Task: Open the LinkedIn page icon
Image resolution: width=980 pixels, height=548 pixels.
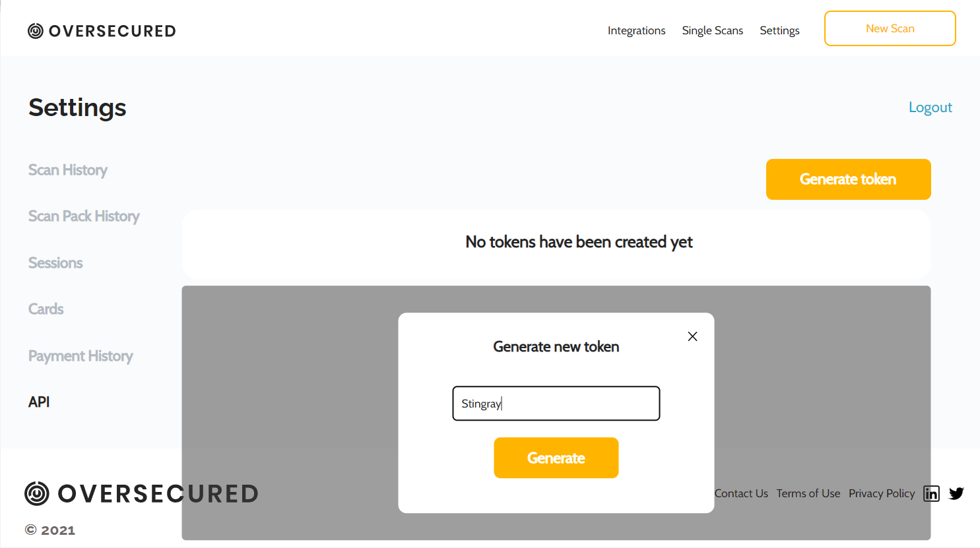Action: (x=931, y=493)
